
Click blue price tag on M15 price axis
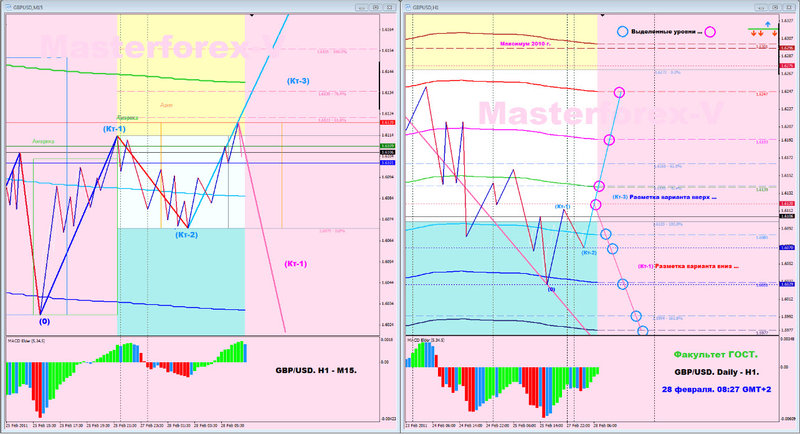(387, 163)
